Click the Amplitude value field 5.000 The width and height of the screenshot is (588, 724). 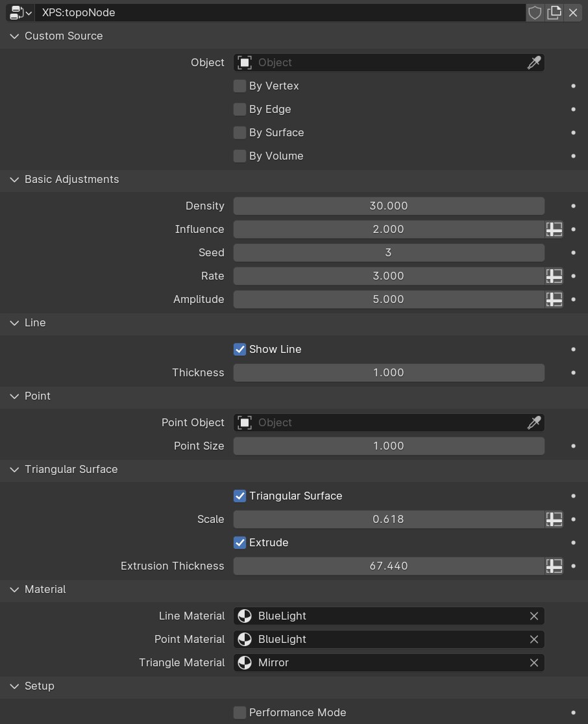tap(389, 299)
